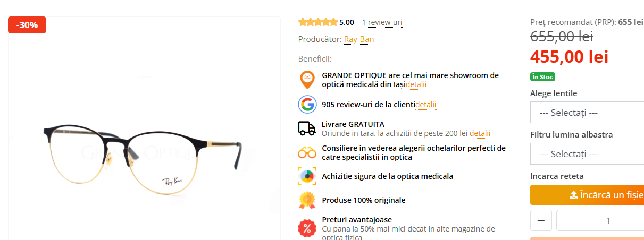This screenshot has width=644, height=240.
Task: Click the delivery truck icon
Action: [x=307, y=128]
